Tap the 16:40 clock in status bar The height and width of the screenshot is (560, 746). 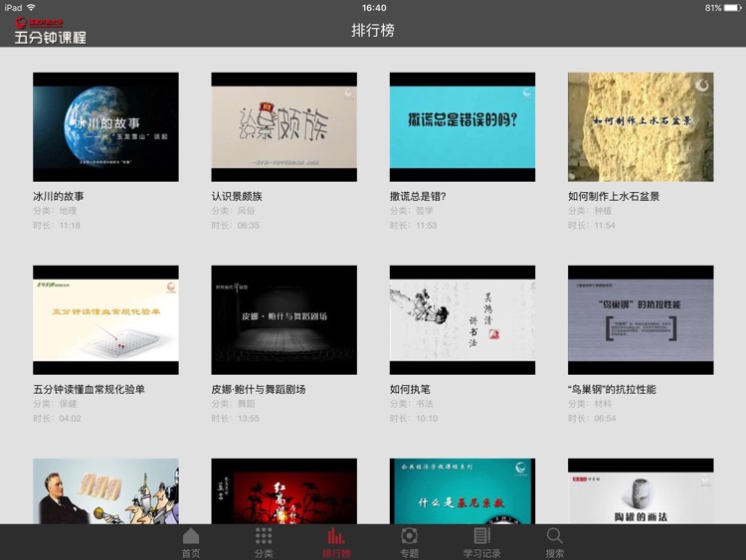(374, 8)
